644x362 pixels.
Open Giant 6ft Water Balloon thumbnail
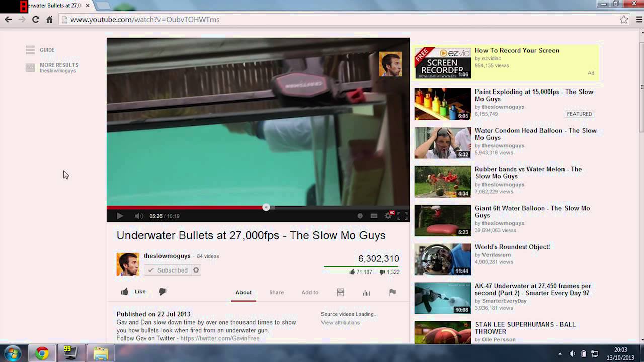point(443,220)
